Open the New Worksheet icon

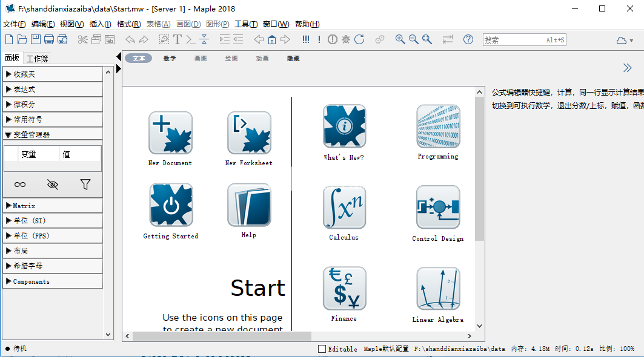pos(250,133)
